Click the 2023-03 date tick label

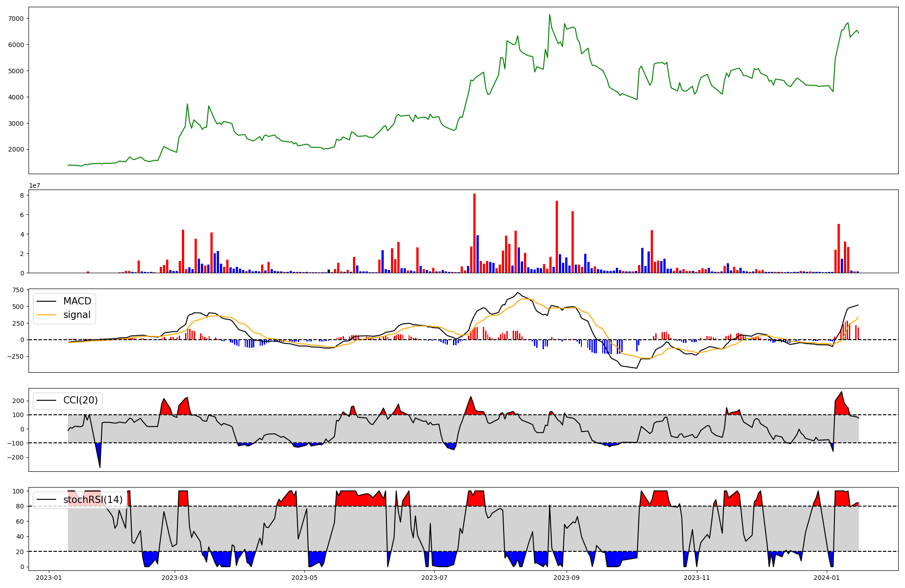[175, 578]
